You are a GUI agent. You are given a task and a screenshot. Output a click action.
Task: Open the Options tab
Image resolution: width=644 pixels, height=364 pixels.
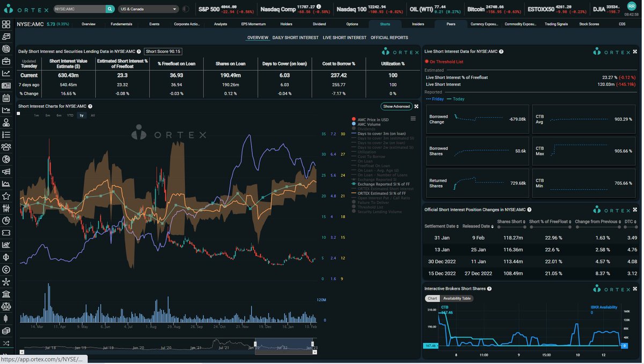pos(352,24)
